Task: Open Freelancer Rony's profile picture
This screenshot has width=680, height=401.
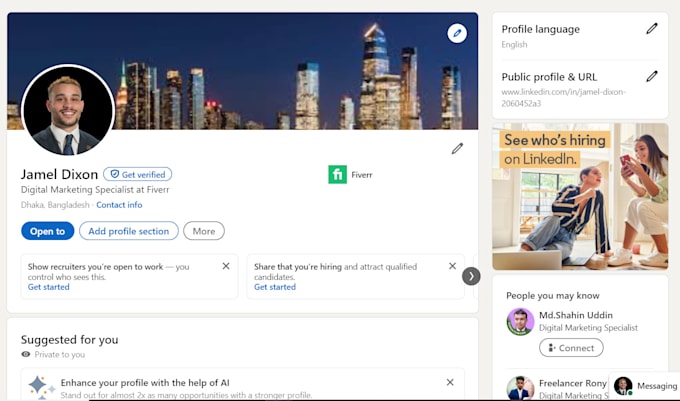Action: point(520,388)
